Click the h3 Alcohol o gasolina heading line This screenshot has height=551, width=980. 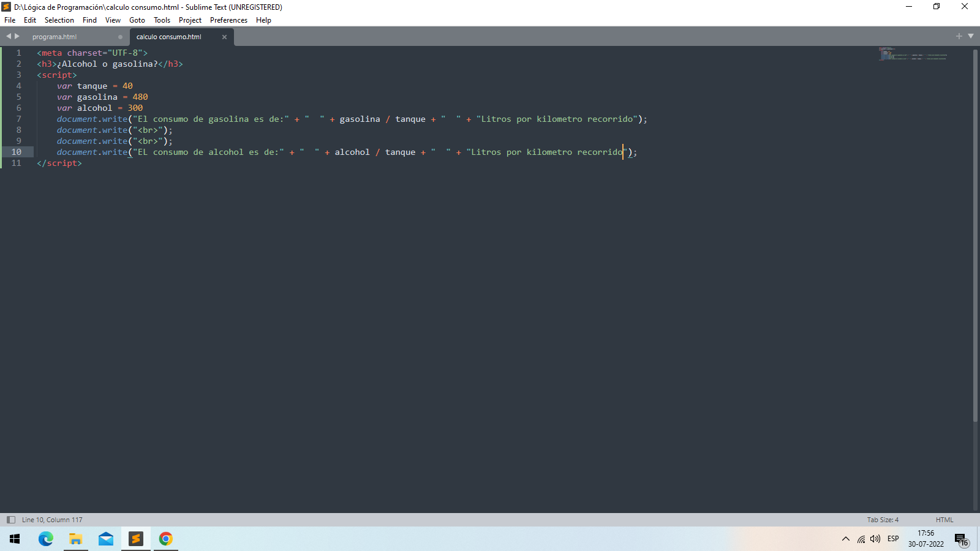[x=110, y=64]
